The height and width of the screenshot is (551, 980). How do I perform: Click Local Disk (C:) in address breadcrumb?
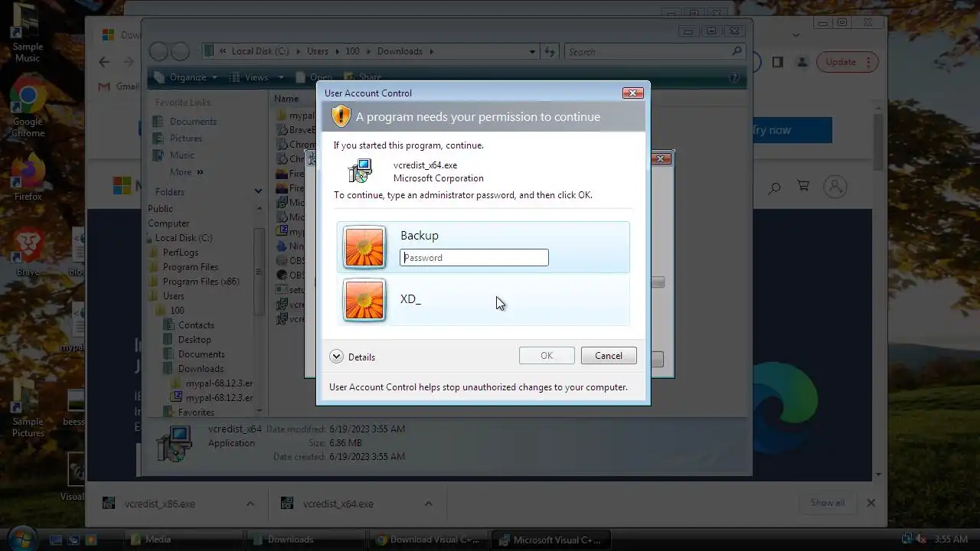260,52
